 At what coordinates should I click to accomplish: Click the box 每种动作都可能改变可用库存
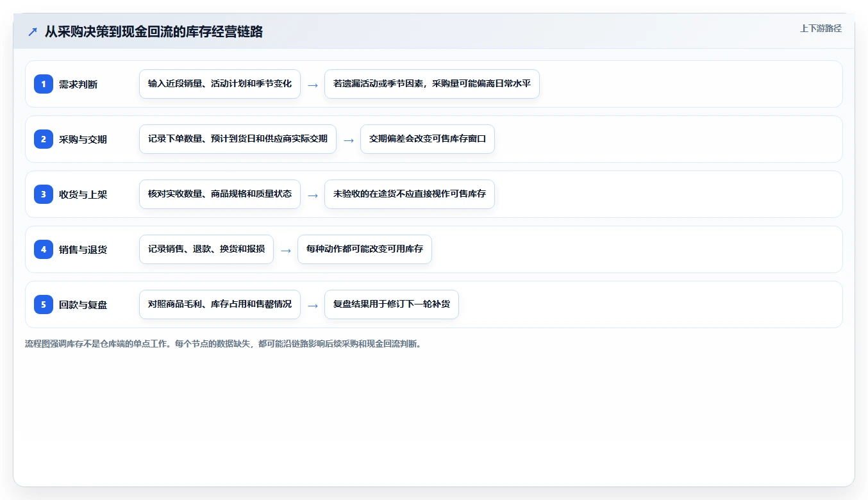click(x=365, y=249)
